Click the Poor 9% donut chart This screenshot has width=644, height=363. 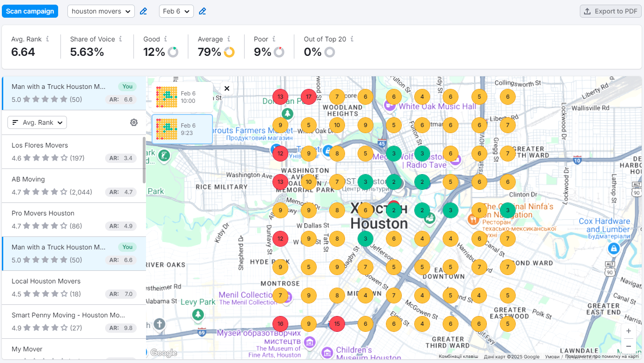[x=279, y=52]
